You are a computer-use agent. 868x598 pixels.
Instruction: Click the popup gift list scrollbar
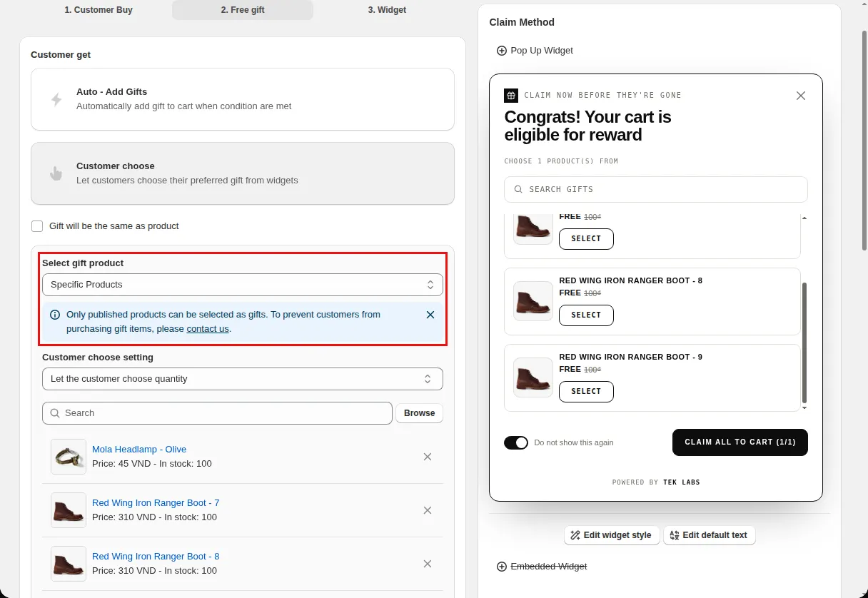(x=804, y=343)
